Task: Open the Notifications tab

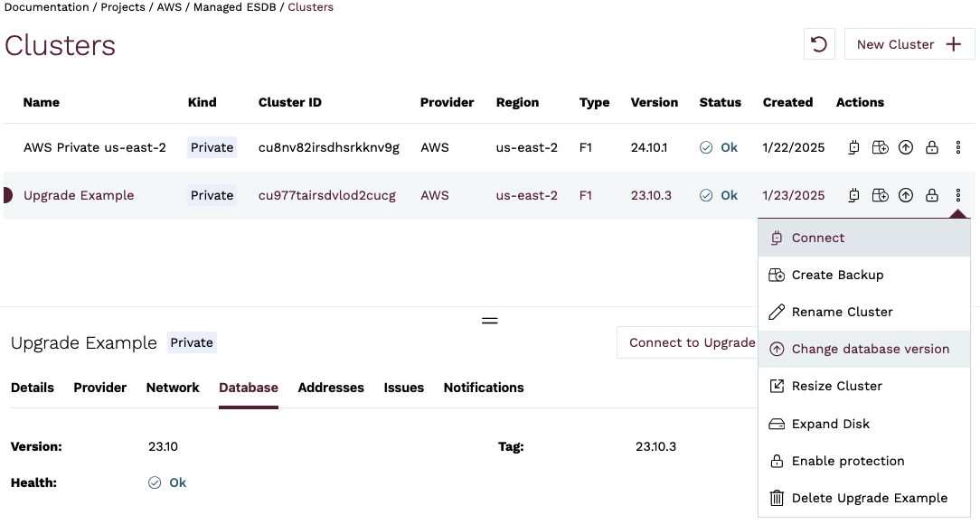Action: tap(484, 388)
